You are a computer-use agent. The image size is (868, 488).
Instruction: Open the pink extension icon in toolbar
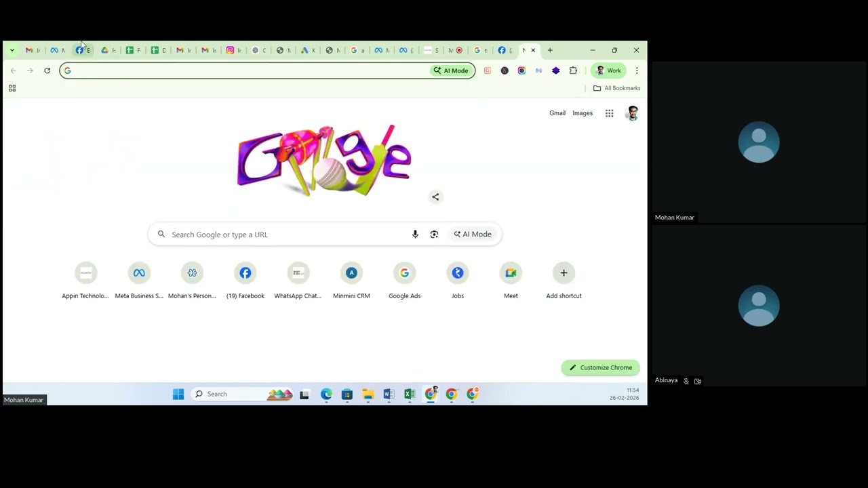point(487,70)
